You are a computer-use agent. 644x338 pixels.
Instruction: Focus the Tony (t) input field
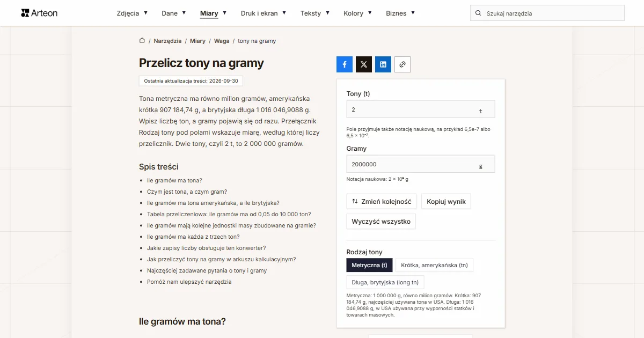click(421, 109)
